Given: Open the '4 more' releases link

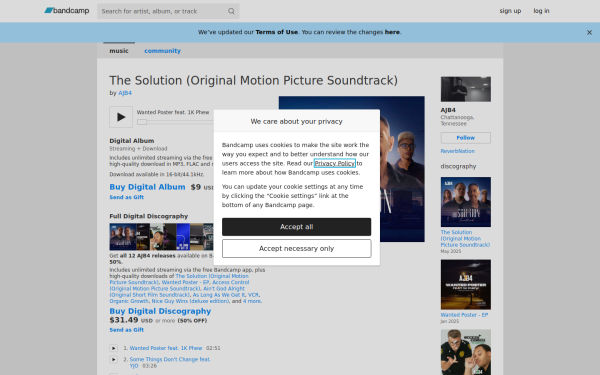Looking at the screenshot, I should point(252,301).
